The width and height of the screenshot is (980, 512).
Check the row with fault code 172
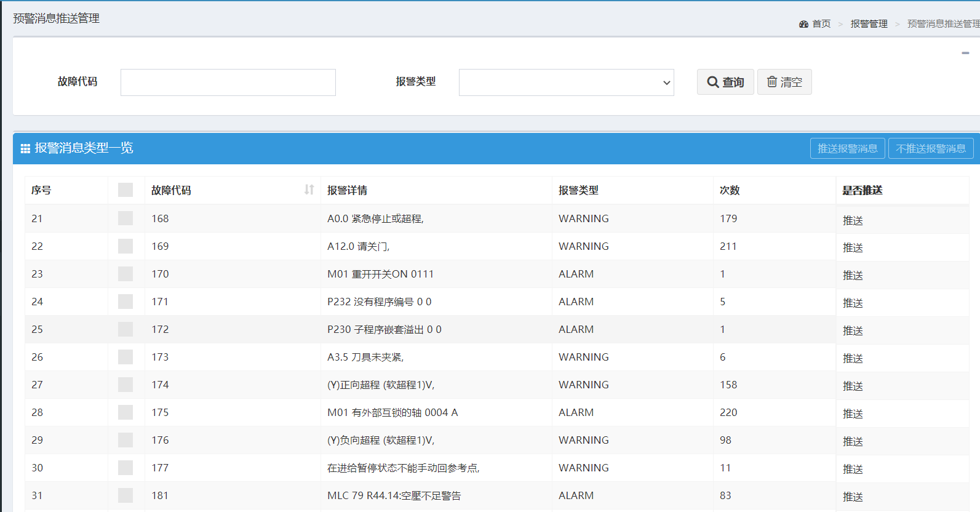(x=125, y=329)
